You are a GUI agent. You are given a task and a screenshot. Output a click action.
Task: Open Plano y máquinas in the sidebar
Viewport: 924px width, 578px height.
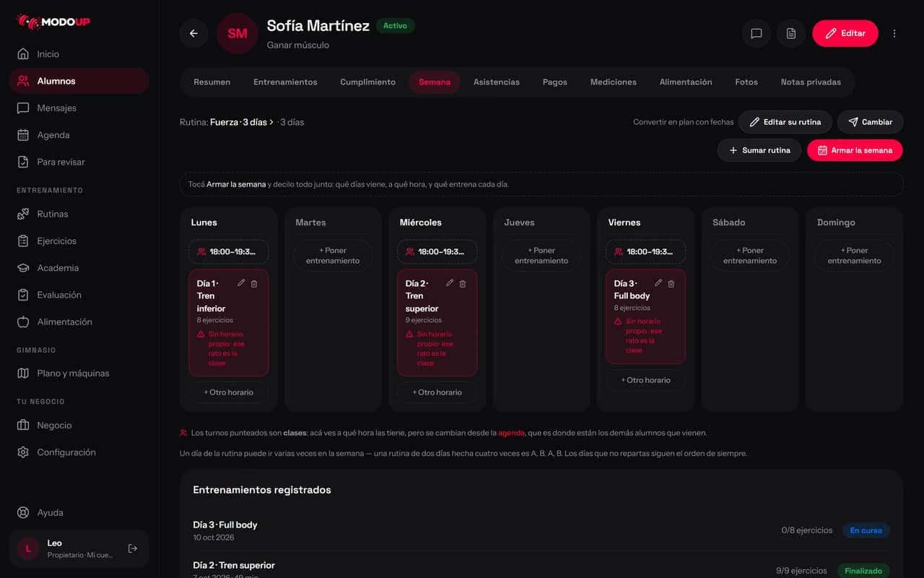click(79, 374)
